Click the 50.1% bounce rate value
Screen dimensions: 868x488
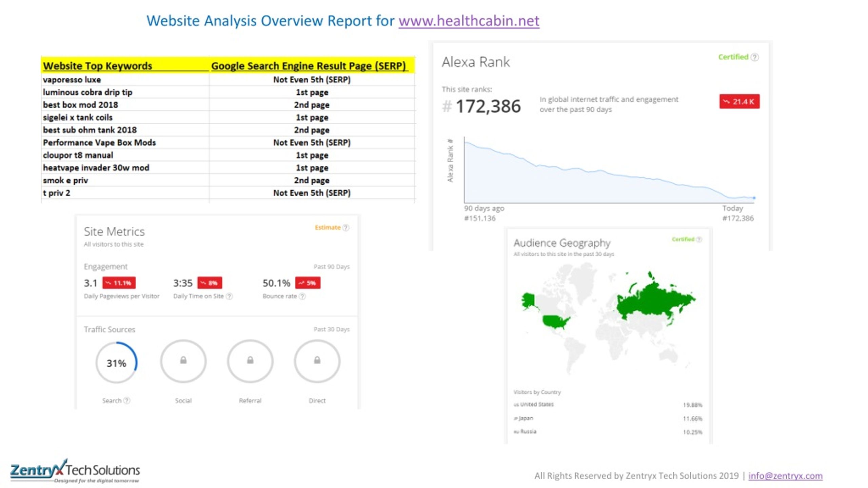coord(276,283)
